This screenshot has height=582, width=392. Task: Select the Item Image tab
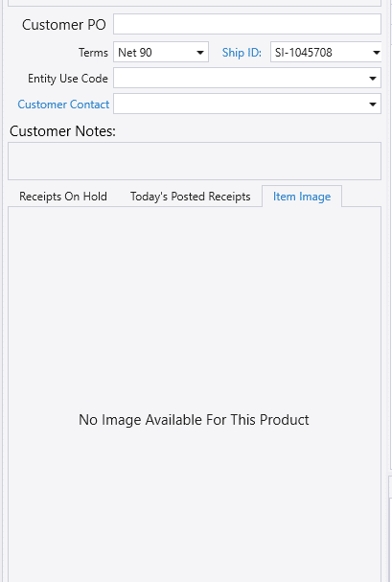pyautogui.click(x=302, y=197)
